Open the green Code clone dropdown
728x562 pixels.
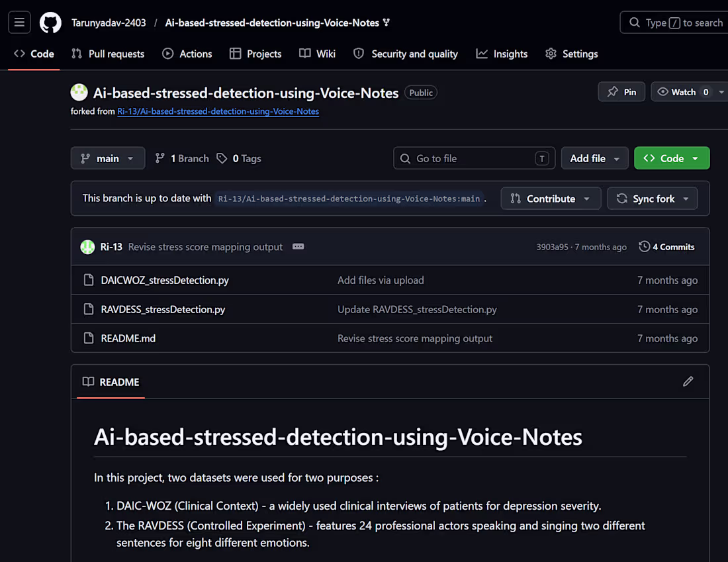(x=671, y=158)
